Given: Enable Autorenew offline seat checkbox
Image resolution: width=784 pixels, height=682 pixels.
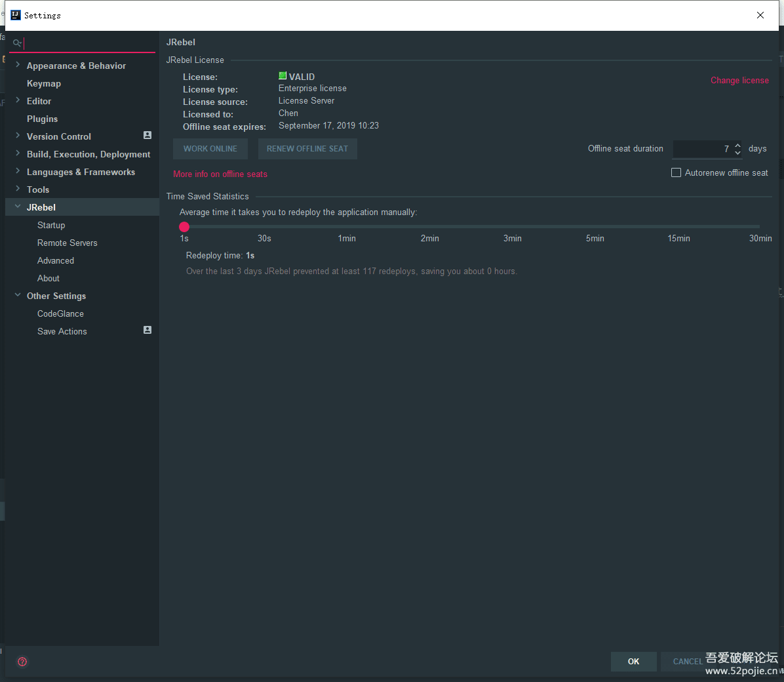Looking at the screenshot, I should pyautogui.click(x=676, y=172).
